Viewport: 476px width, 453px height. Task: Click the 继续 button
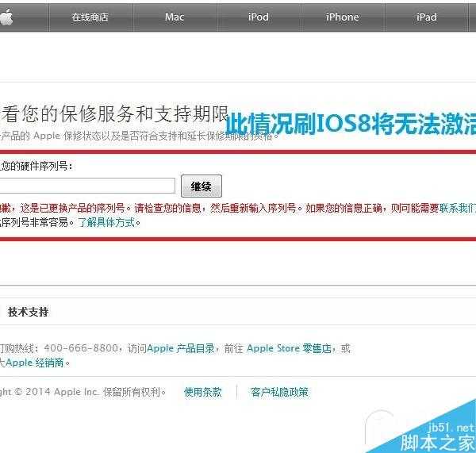202,186
